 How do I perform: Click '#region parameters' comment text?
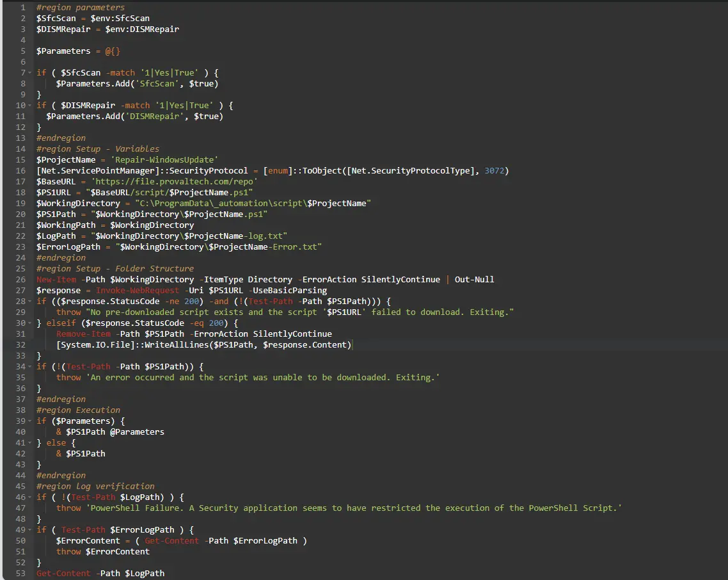click(x=81, y=8)
